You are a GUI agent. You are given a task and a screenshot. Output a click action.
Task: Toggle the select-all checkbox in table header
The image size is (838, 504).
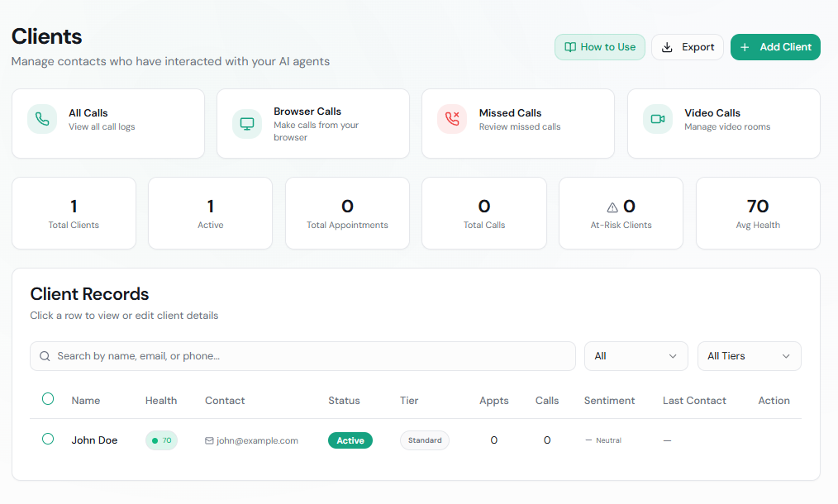coord(48,399)
